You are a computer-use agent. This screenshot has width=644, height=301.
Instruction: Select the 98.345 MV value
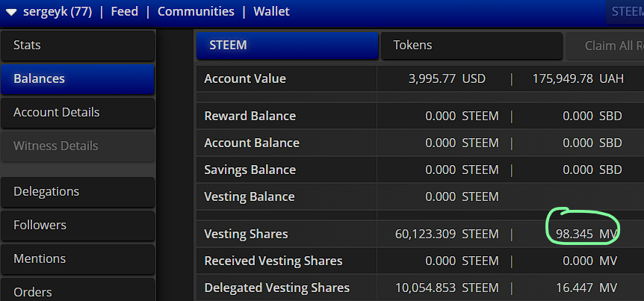[x=586, y=235]
